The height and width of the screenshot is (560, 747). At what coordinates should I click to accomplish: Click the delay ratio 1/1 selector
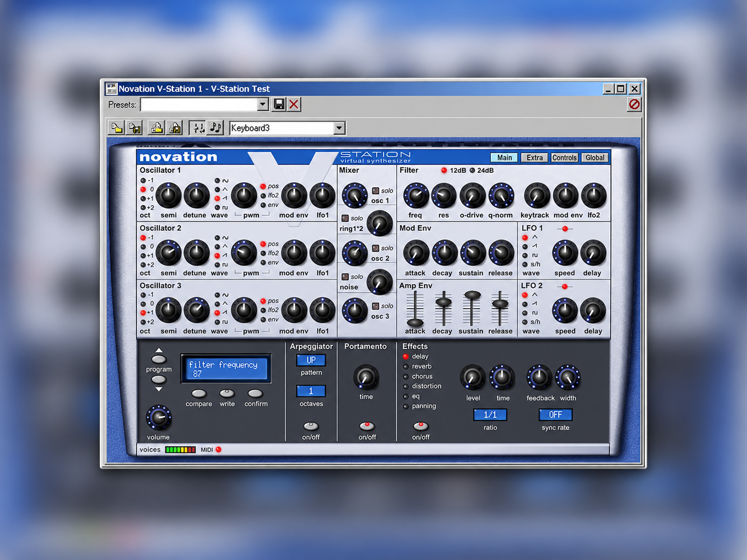click(x=490, y=415)
